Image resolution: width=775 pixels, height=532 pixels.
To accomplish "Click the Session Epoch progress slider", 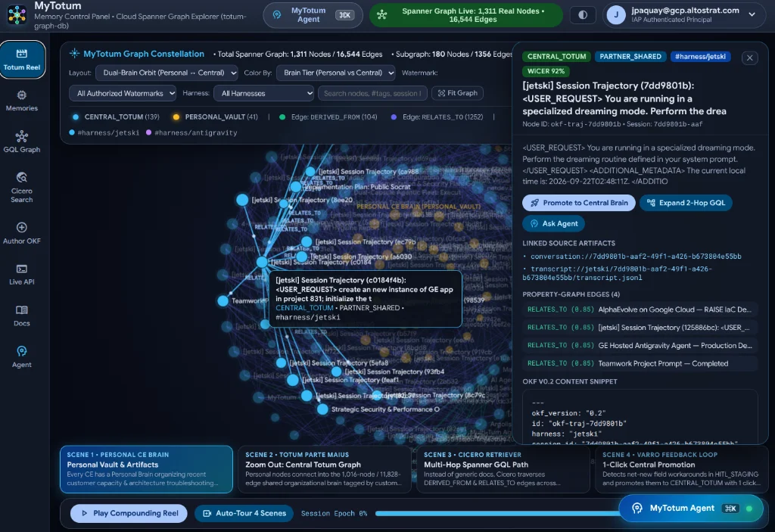I will [496, 513].
